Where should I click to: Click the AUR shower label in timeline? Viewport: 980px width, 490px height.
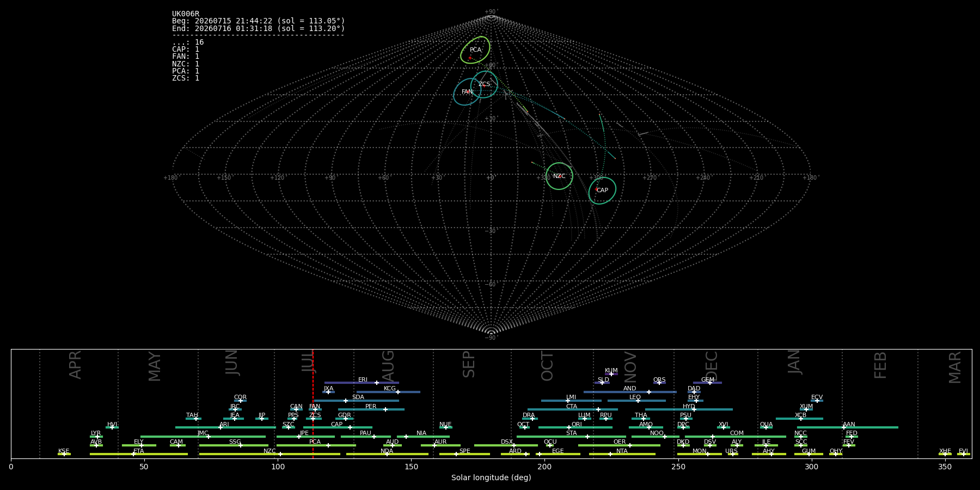tap(440, 442)
